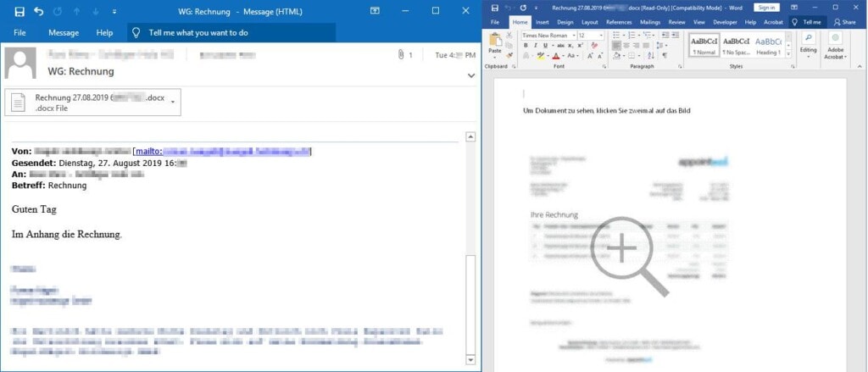Toggle Underline formatting in Word

[x=545, y=46]
